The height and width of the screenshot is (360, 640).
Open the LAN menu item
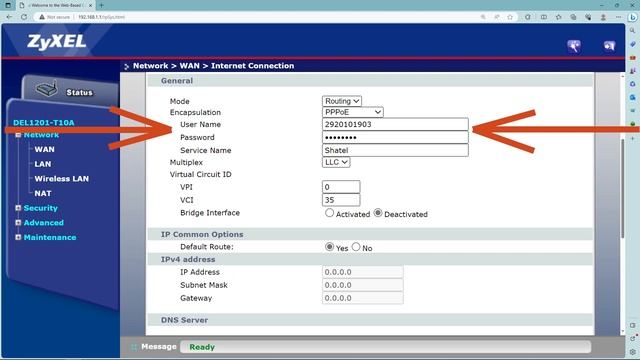point(43,164)
